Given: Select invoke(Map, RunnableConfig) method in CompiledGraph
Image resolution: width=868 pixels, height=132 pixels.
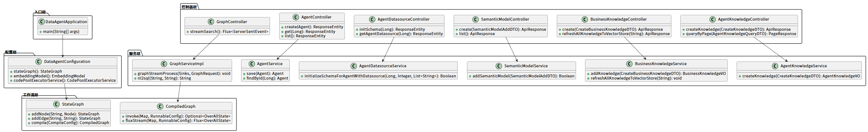Looking at the screenshot, I should point(178,116).
